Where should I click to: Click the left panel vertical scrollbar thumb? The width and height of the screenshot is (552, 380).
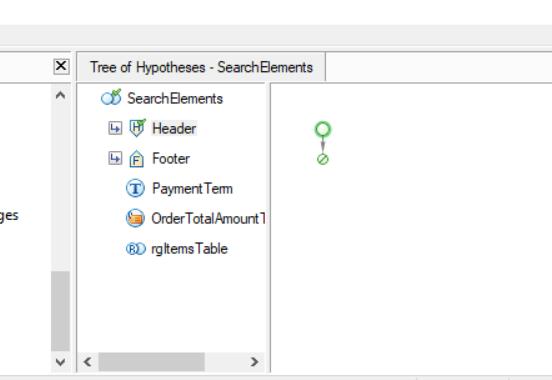pos(61,311)
